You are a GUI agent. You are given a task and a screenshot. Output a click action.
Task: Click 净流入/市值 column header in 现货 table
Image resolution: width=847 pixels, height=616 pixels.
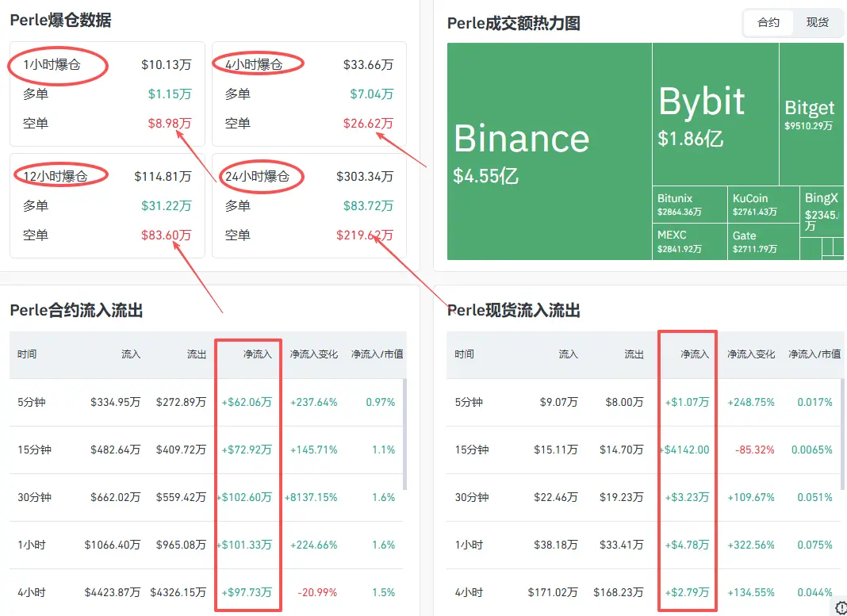click(x=814, y=354)
